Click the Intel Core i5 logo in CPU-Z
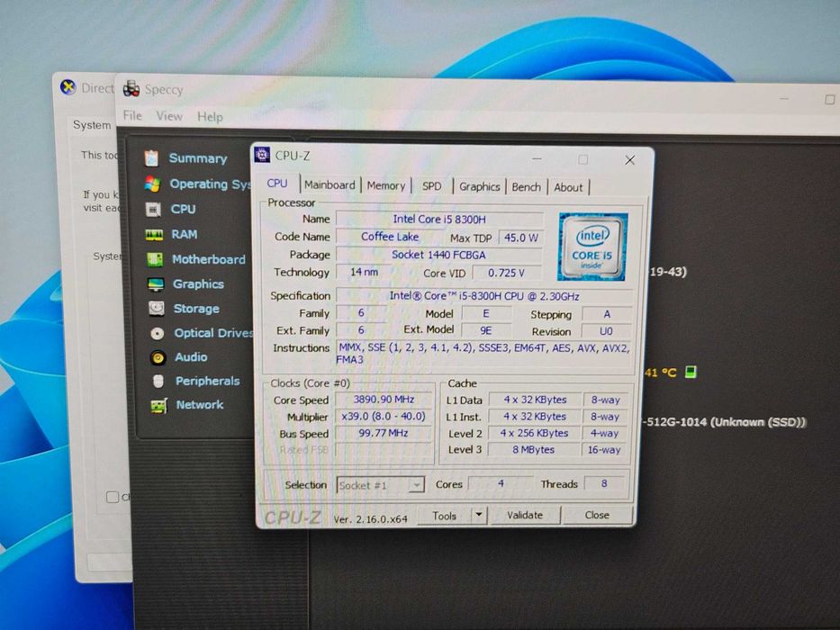 pos(592,247)
